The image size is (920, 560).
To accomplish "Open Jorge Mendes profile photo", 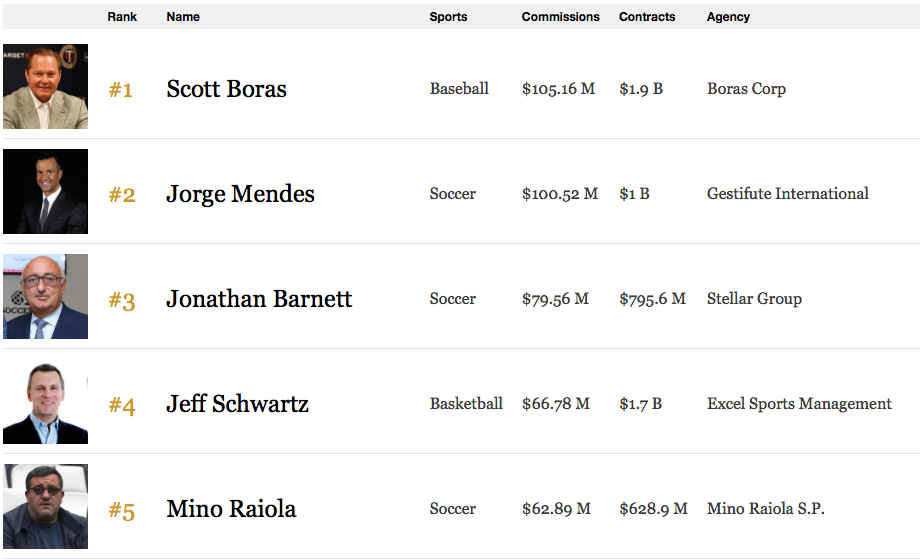I will pyautogui.click(x=45, y=191).
